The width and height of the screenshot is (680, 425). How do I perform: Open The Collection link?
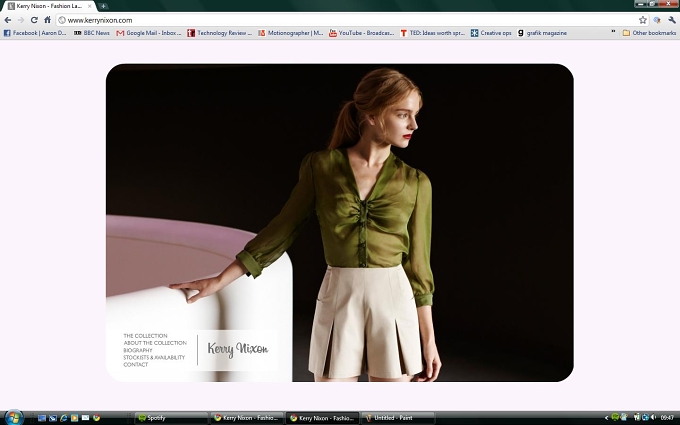[145, 336]
